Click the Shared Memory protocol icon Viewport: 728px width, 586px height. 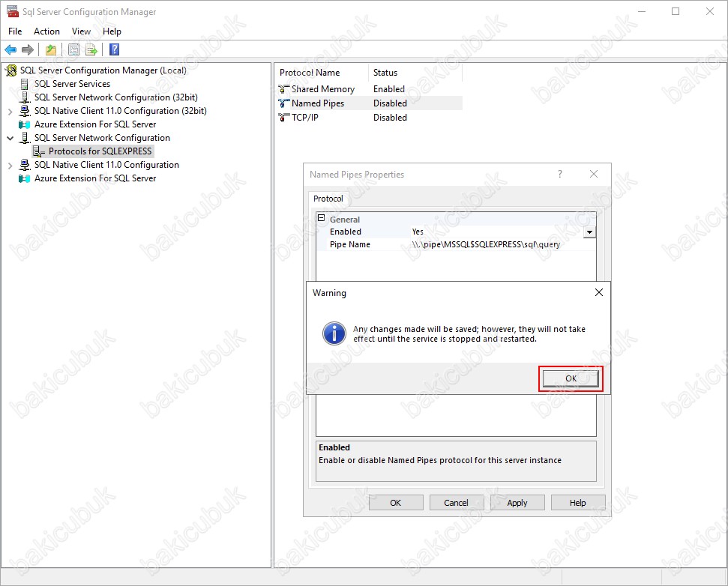tap(284, 89)
